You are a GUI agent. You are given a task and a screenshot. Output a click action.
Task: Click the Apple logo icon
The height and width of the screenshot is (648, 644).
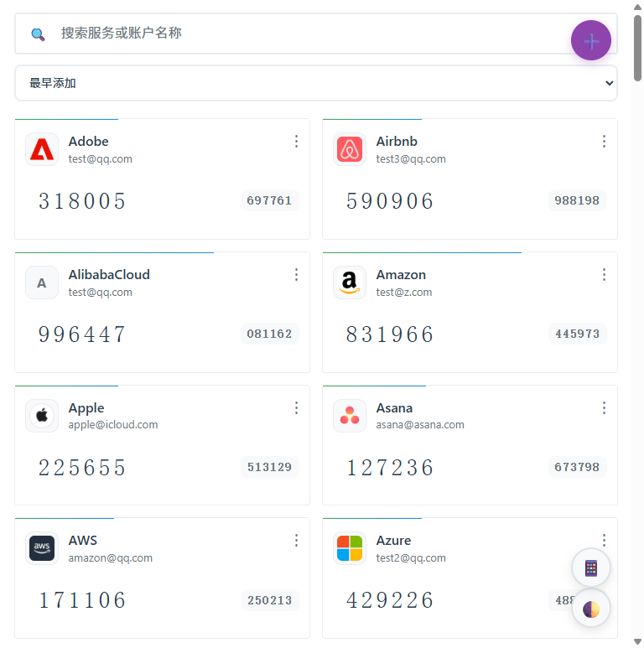(42, 416)
